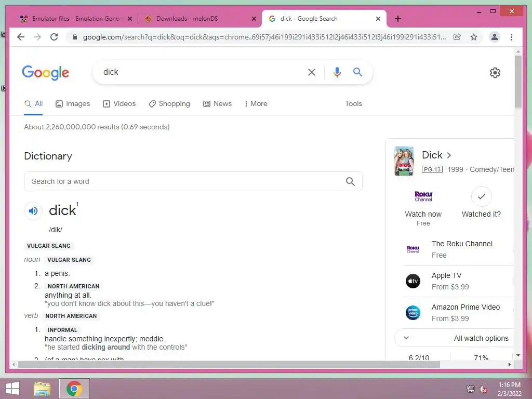Click into the Google search input
The height and width of the screenshot is (399, 532).
200,72
